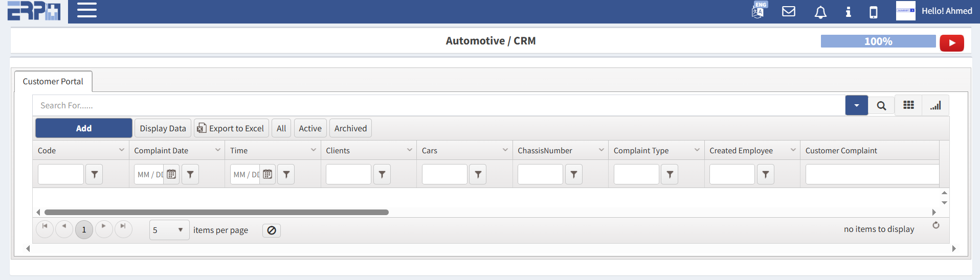Open the hamburger navigation menu
The image size is (980, 280).
pyautogui.click(x=86, y=10)
